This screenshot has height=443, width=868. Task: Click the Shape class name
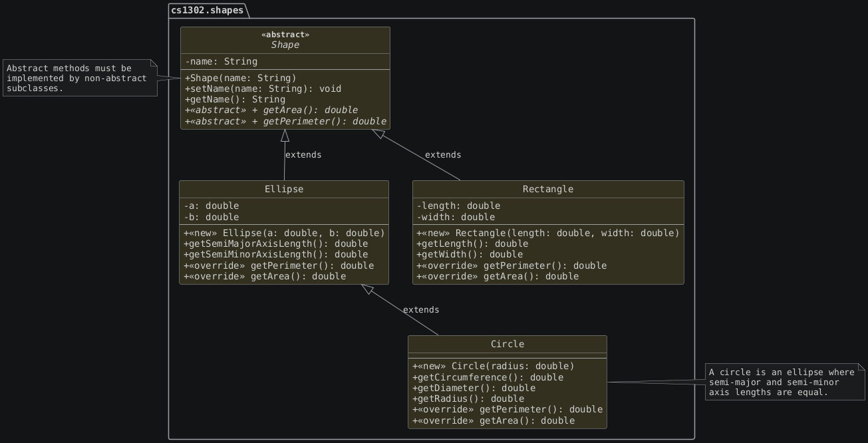click(285, 45)
